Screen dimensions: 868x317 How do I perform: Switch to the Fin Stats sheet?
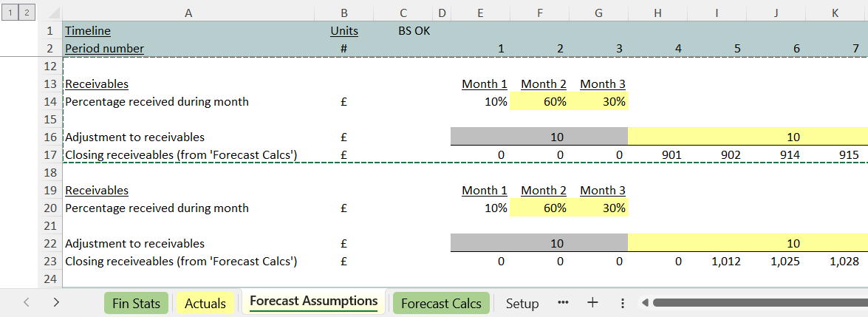[x=136, y=303]
